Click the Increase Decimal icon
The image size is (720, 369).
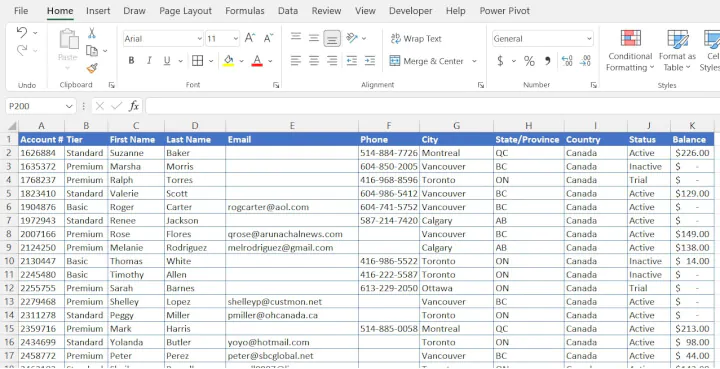pos(567,61)
